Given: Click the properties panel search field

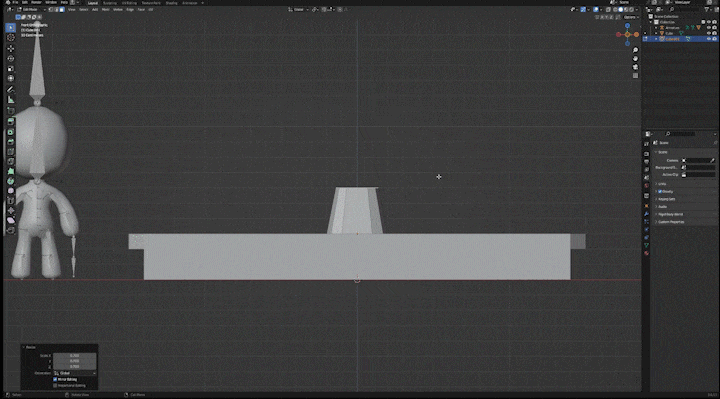Looking at the screenshot, I should (x=680, y=134).
